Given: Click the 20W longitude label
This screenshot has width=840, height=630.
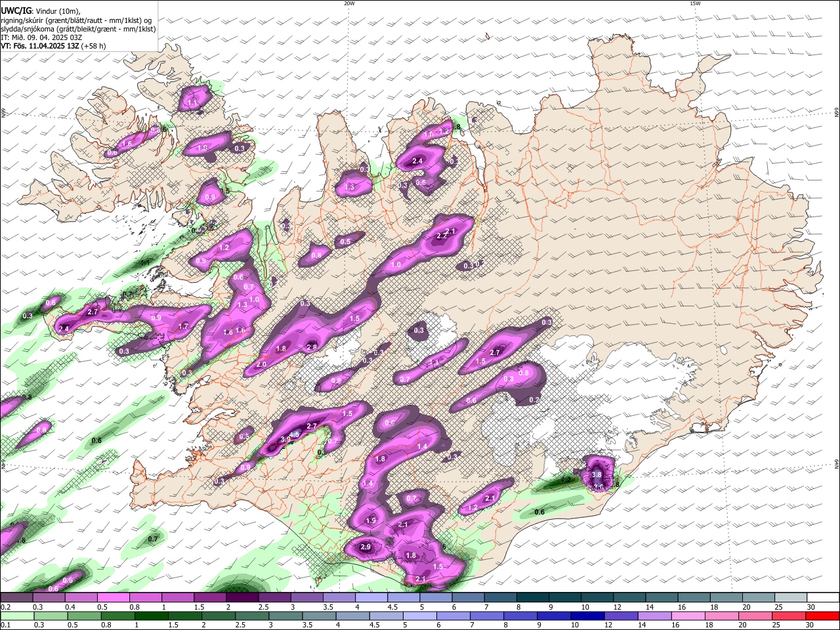Looking at the screenshot, I should click(x=349, y=3).
